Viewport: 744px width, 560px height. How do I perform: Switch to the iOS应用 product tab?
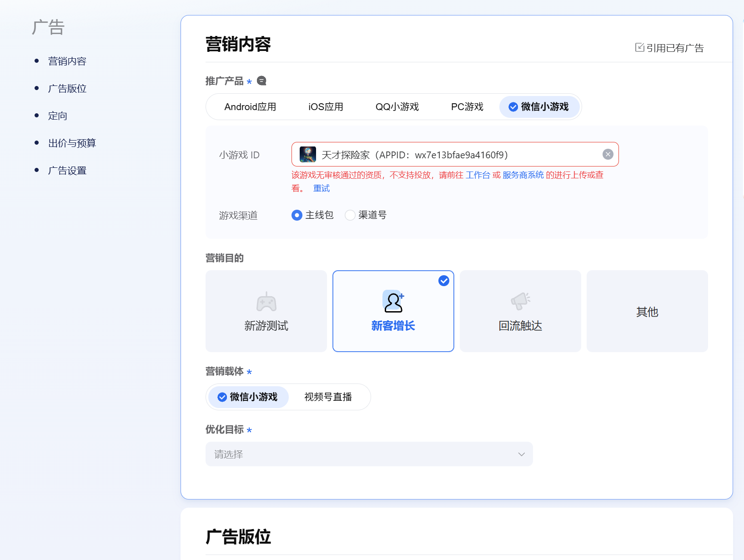(326, 107)
